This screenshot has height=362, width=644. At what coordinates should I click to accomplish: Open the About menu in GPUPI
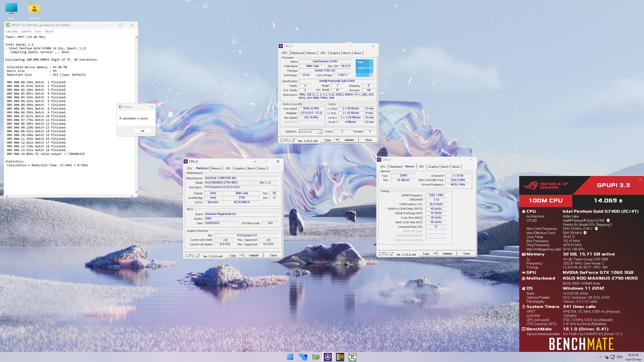49,31
